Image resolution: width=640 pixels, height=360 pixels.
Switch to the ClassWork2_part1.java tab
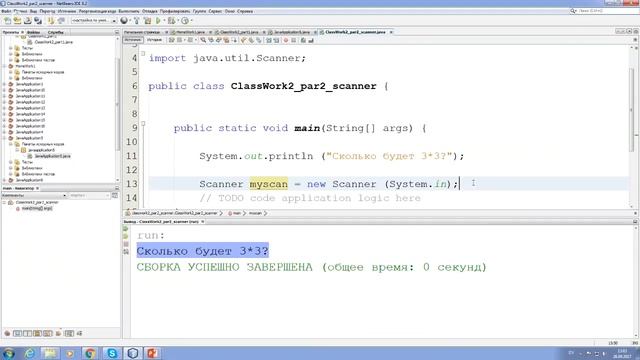[x=239, y=32]
